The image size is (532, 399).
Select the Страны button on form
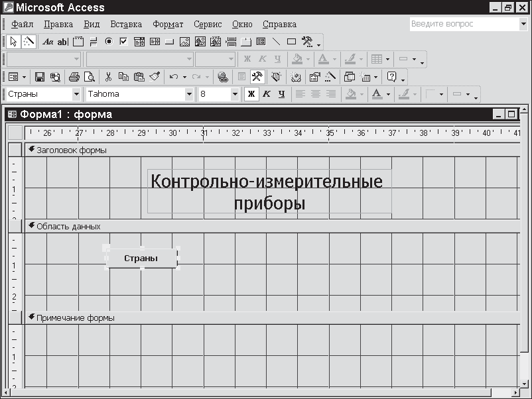[x=141, y=258]
